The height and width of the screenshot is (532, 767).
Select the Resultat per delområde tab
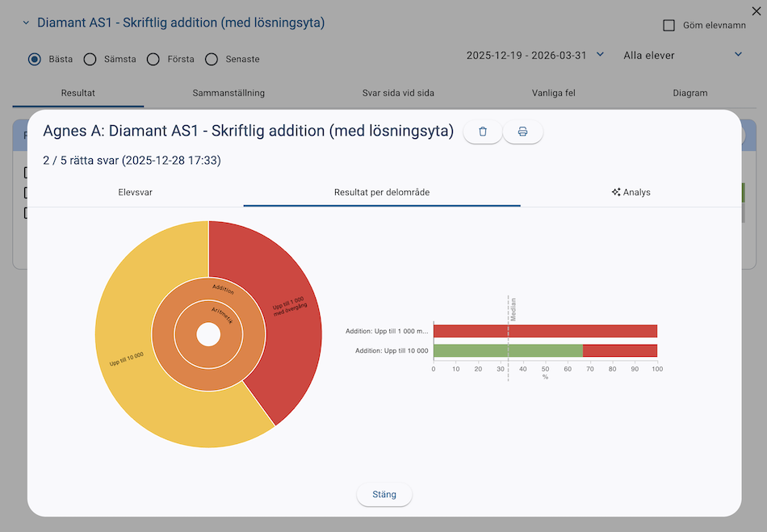(x=382, y=192)
